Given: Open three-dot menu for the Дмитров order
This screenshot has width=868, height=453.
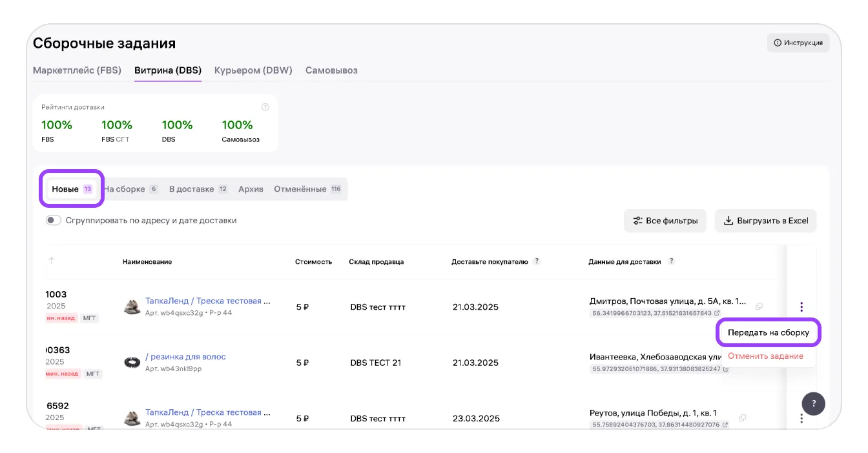Looking at the screenshot, I should [x=801, y=307].
